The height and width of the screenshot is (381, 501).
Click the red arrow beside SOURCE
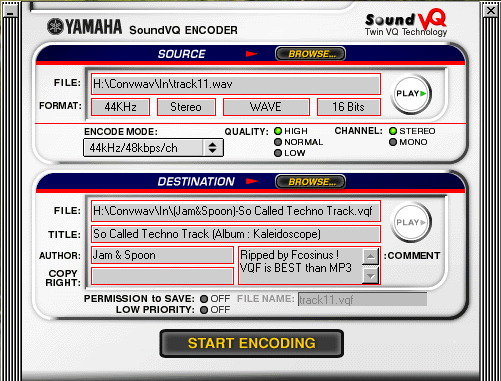click(252, 54)
